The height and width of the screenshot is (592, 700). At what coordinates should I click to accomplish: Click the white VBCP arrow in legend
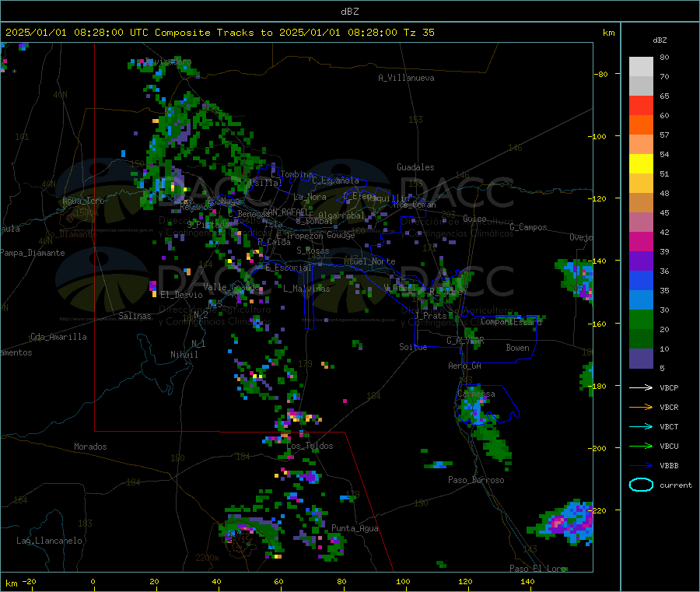[x=641, y=387]
